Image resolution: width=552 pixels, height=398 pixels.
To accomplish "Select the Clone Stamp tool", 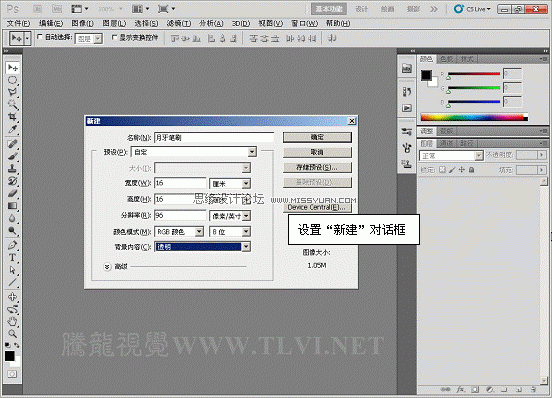I will pyautogui.click(x=13, y=169).
